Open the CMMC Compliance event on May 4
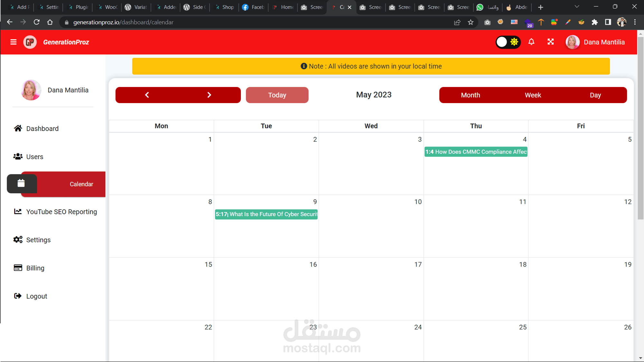644x362 pixels. pos(476,152)
